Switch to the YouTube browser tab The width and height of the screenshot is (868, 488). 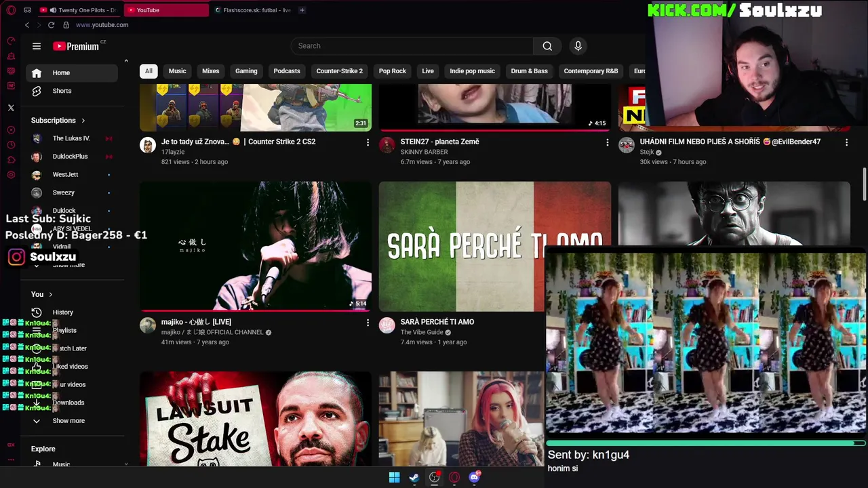tap(166, 10)
